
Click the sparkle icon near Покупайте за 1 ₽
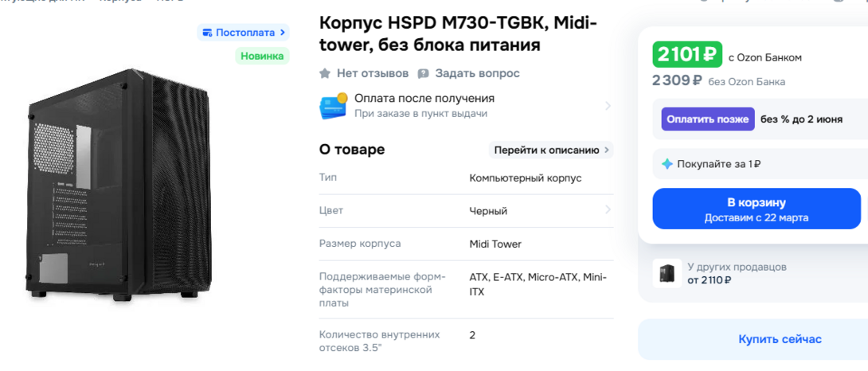coord(667,164)
